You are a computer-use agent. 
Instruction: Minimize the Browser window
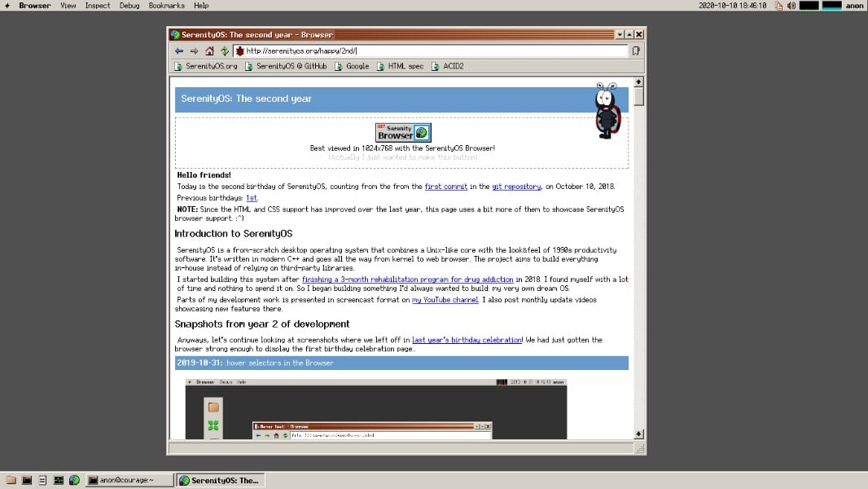pyautogui.click(x=620, y=34)
